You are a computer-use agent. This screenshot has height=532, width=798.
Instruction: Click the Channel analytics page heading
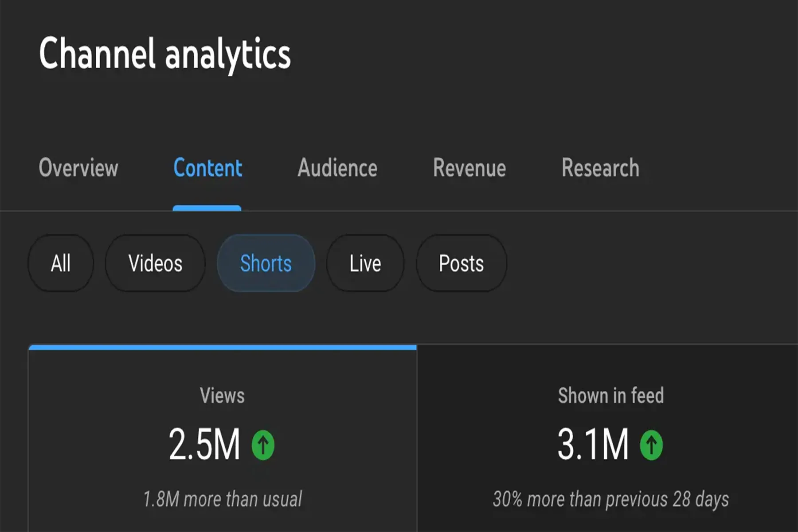[x=164, y=54]
